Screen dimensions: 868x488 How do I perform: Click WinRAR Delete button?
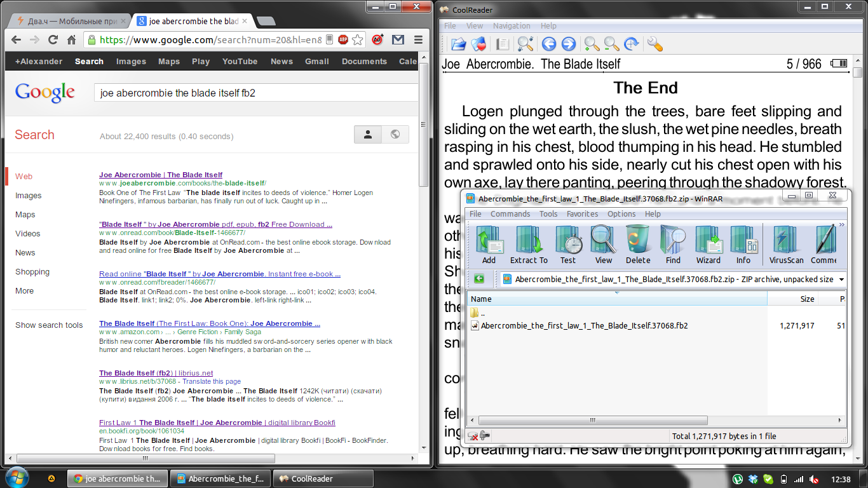click(638, 245)
